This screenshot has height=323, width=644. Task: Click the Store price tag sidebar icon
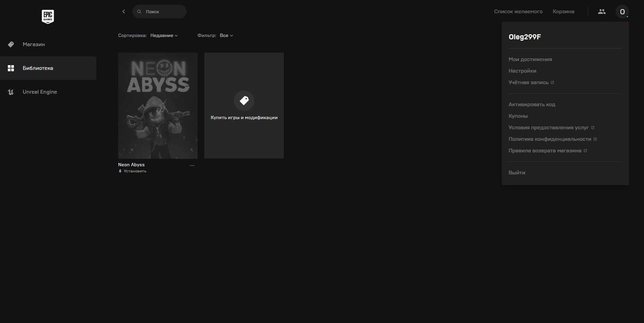coord(11,44)
